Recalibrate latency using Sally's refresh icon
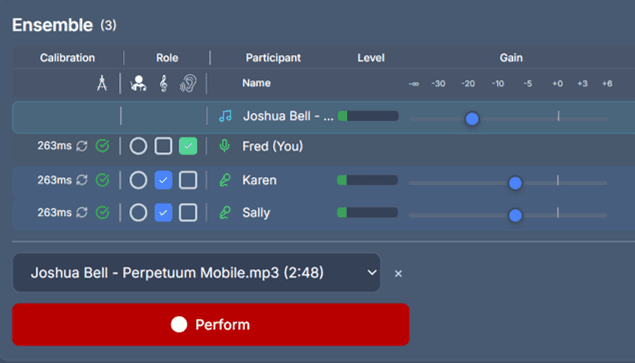The image size is (635, 363). tap(82, 212)
